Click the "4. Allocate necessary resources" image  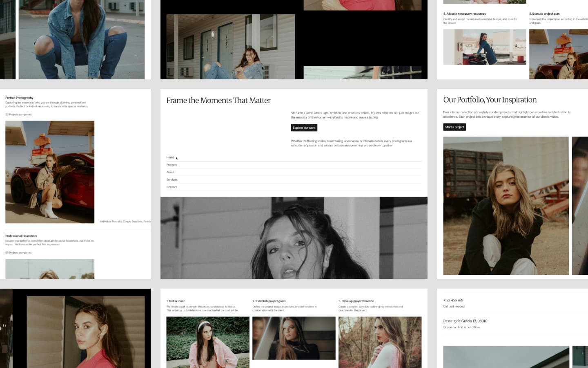tap(485, 47)
